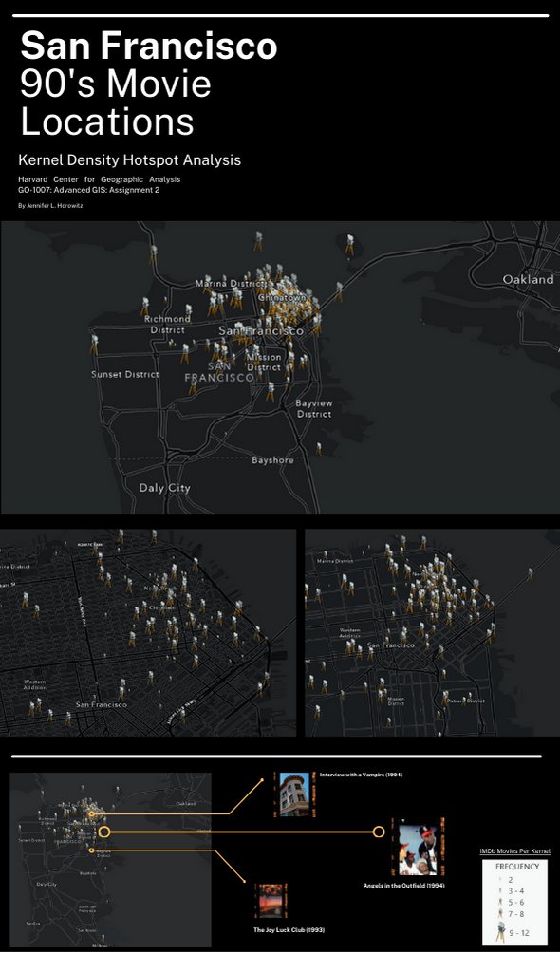Click the Bayshore label on main map

pos(272,460)
